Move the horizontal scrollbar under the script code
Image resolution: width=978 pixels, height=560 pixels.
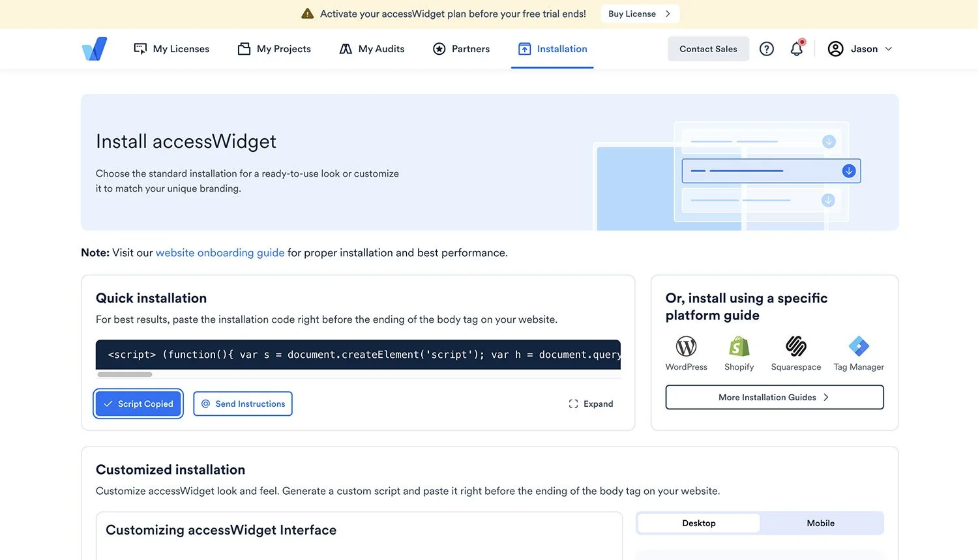point(125,374)
